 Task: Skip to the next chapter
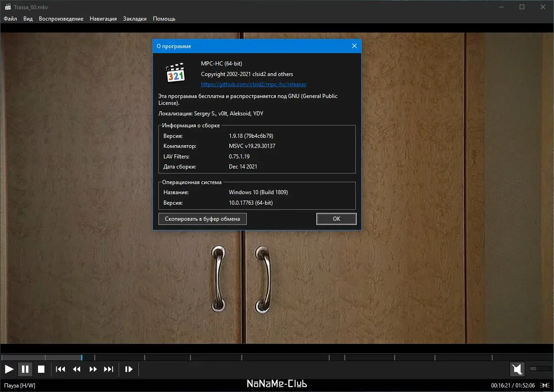[109, 369]
